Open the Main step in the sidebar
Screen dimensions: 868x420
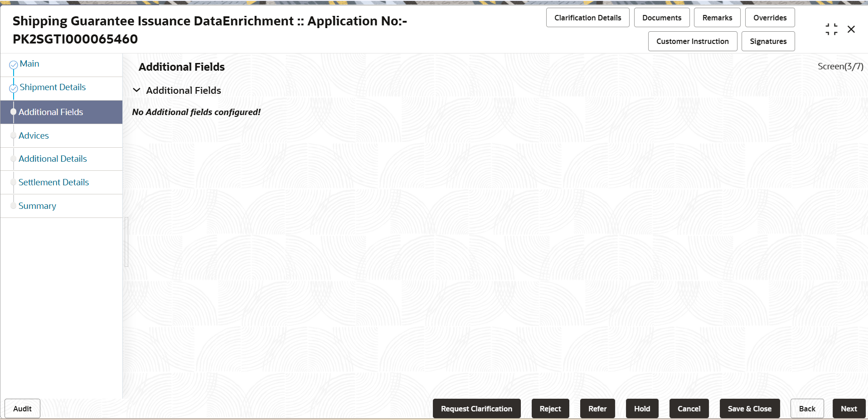pyautogui.click(x=29, y=64)
